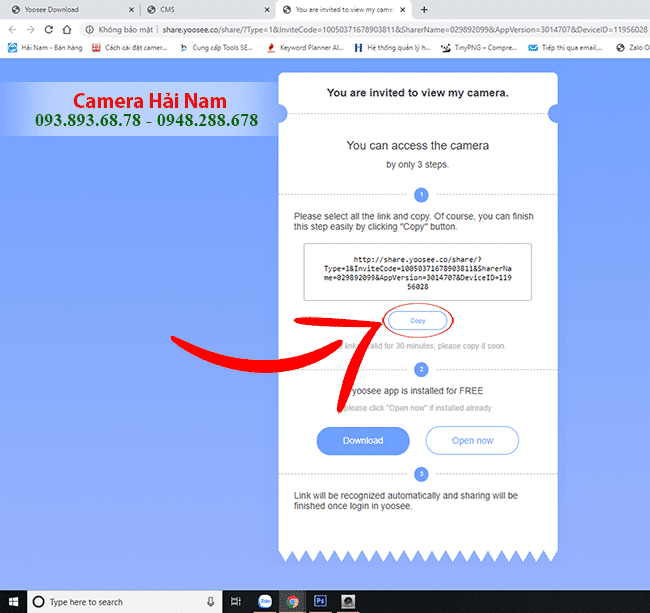Close the Yoosee Download tab
650x613 pixels.
(x=131, y=10)
